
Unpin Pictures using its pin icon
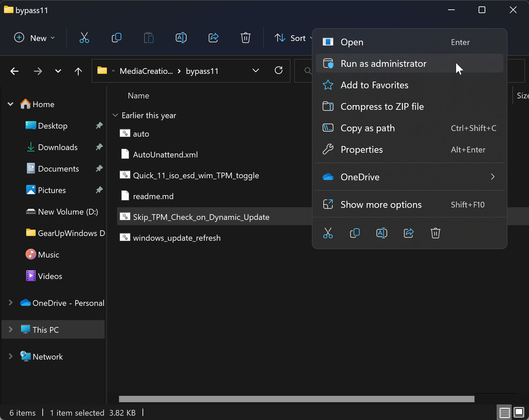pos(99,190)
